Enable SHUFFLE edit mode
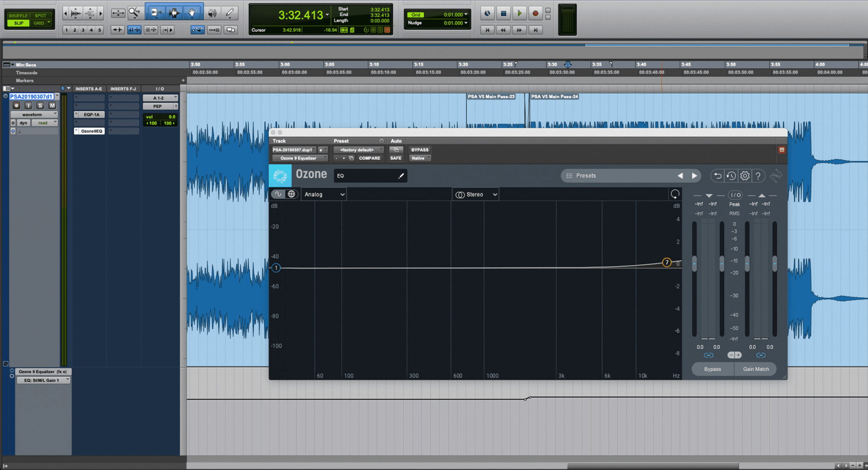 click(18, 16)
